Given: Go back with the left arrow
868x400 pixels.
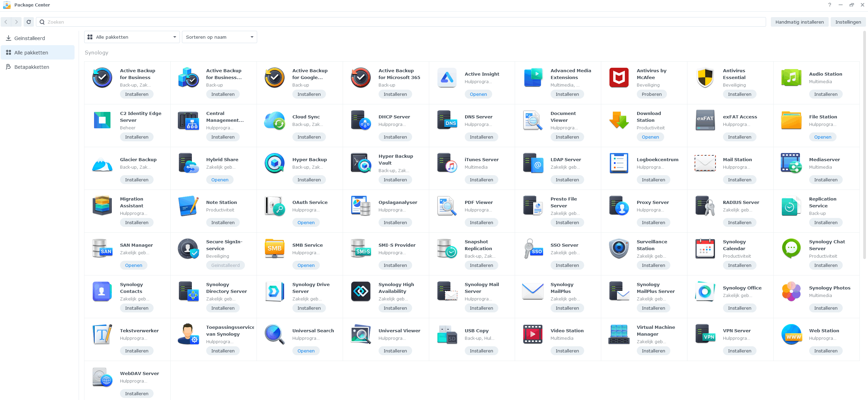Looking at the screenshot, I should [6, 22].
